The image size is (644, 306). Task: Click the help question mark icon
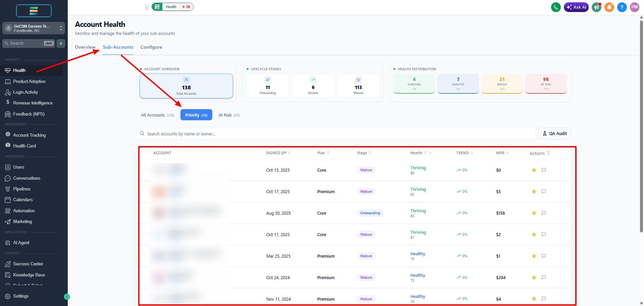click(622, 7)
